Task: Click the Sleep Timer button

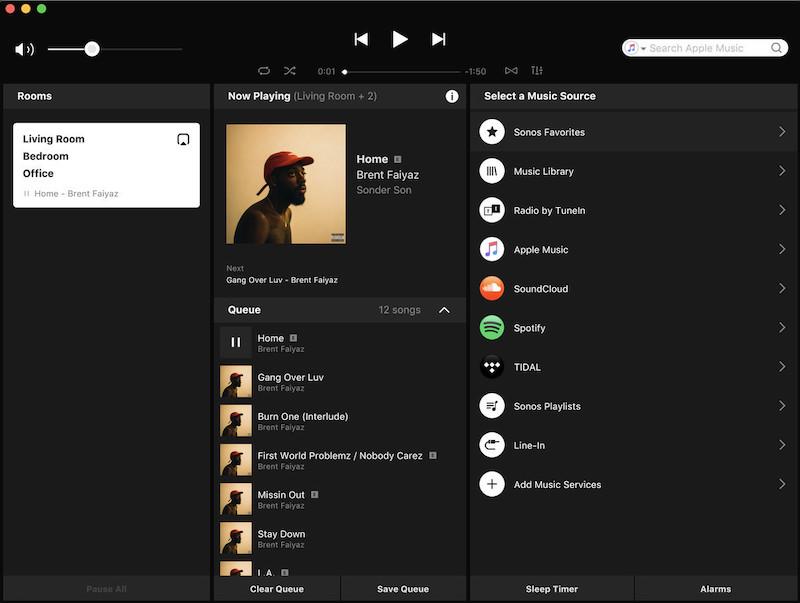Action: [x=551, y=589]
